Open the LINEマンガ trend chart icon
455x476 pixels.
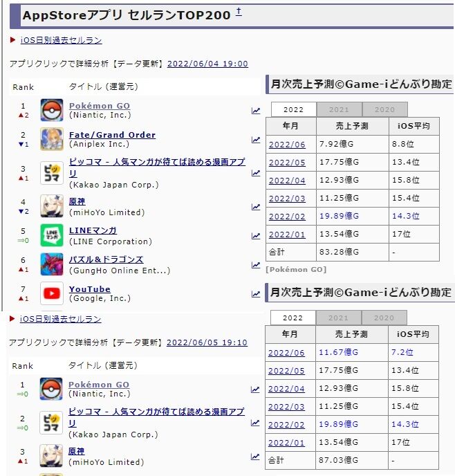coord(256,236)
